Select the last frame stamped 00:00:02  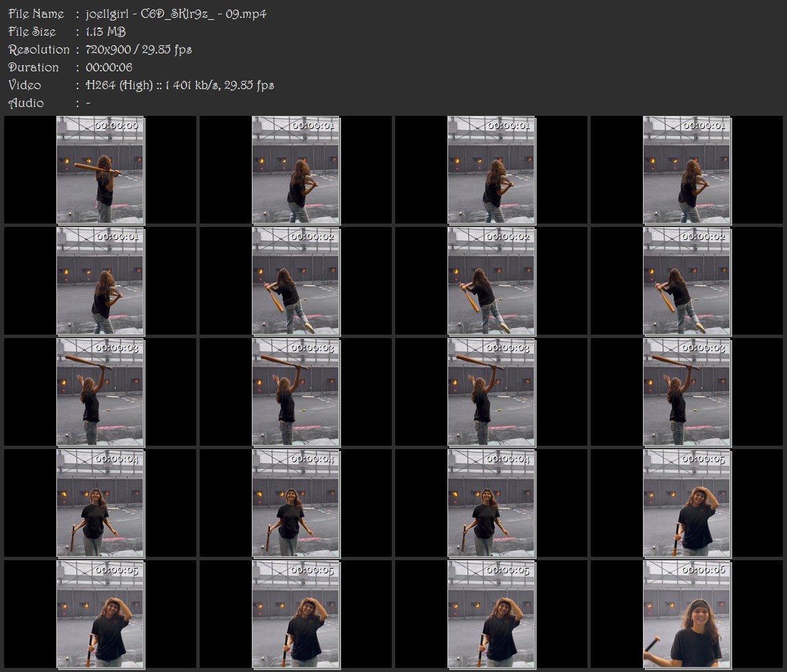(x=687, y=281)
